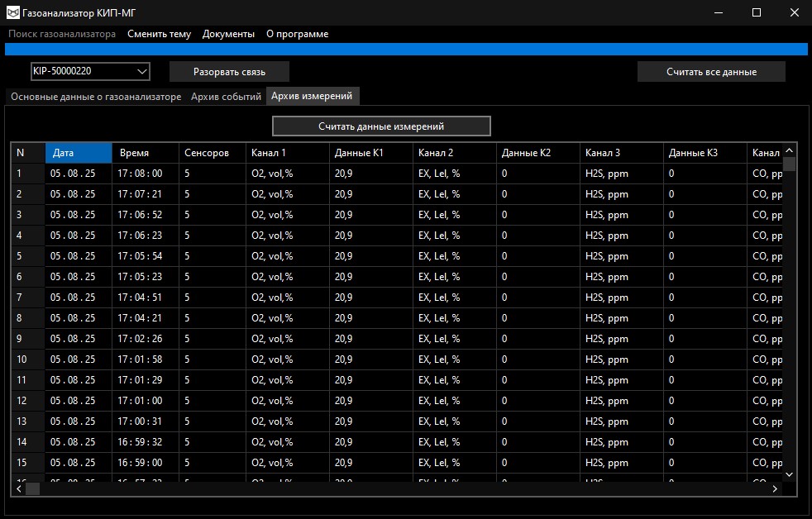Open the О программе menu
The image size is (812, 519).
coord(297,34)
